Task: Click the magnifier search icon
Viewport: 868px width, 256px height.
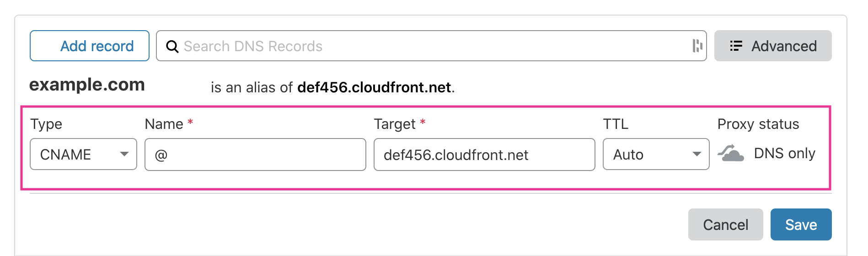Action: (x=172, y=46)
